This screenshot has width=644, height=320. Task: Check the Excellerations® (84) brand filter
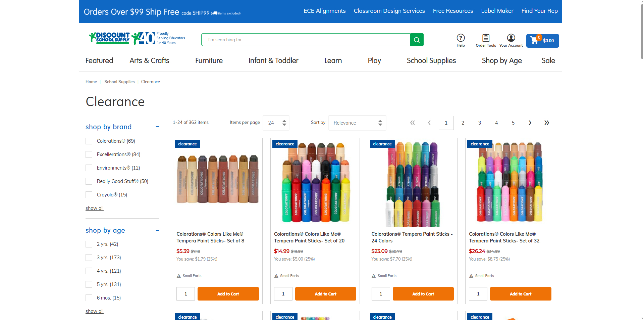click(89, 154)
